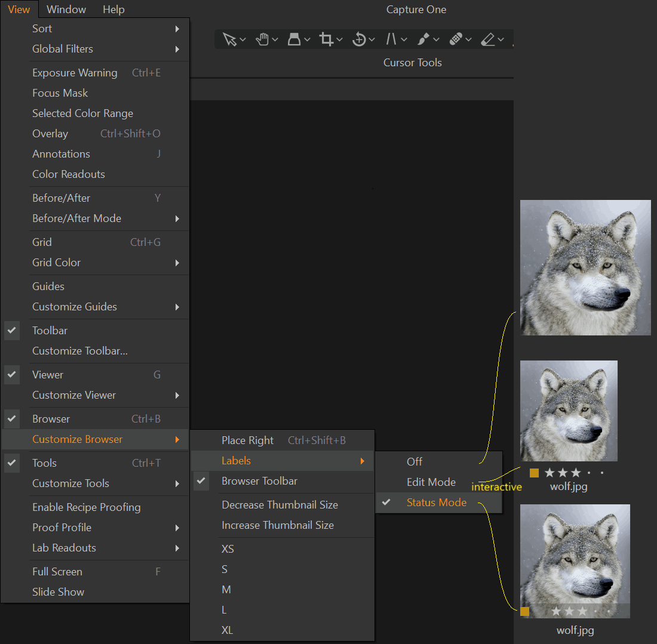Select the Healing bandage tool
The height and width of the screenshot is (644, 657).
(x=455, y=39)
